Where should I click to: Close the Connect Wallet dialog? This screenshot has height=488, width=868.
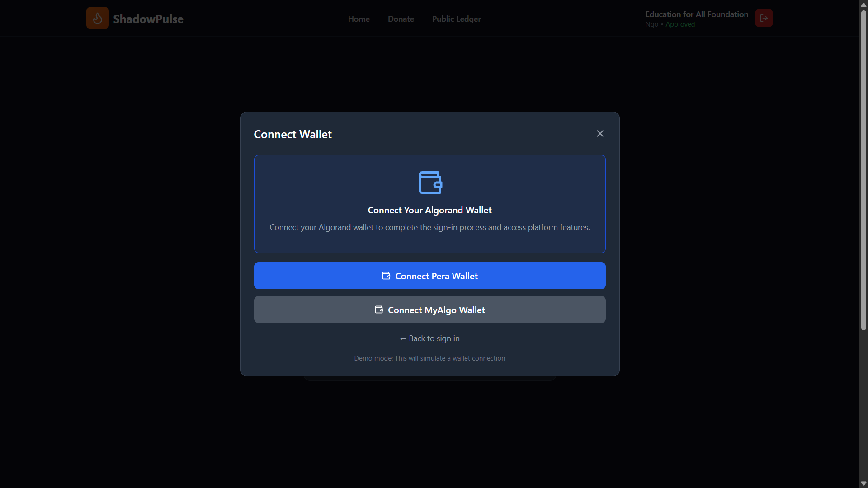point(600,134)
